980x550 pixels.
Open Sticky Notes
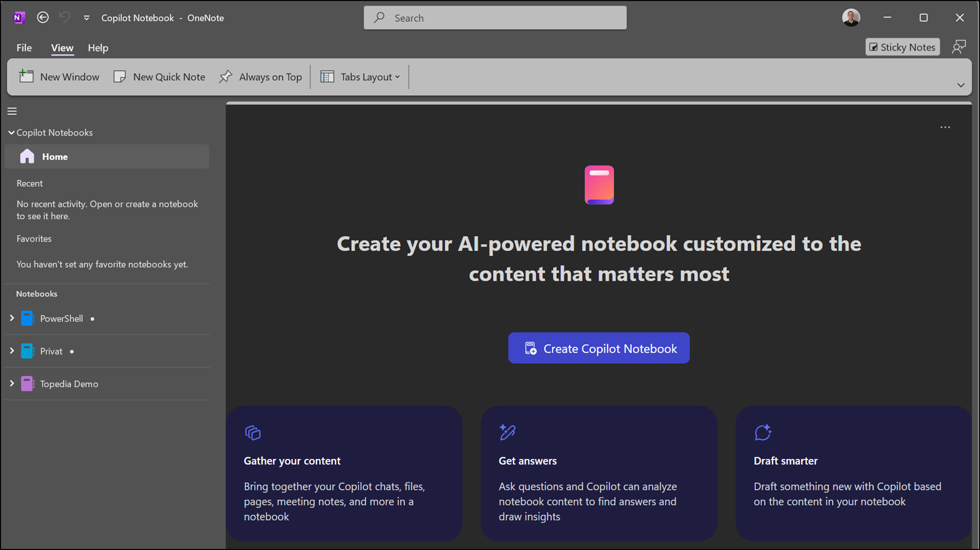pos(902,47)
